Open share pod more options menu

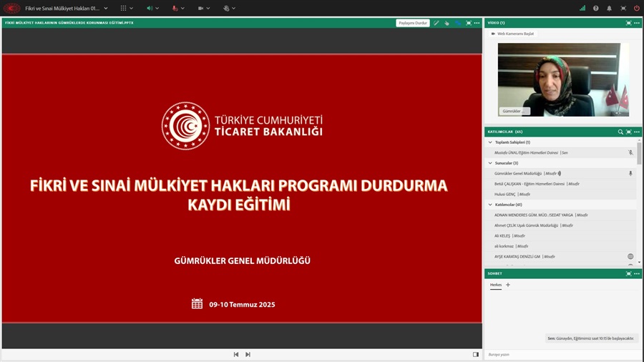point(477,23)
